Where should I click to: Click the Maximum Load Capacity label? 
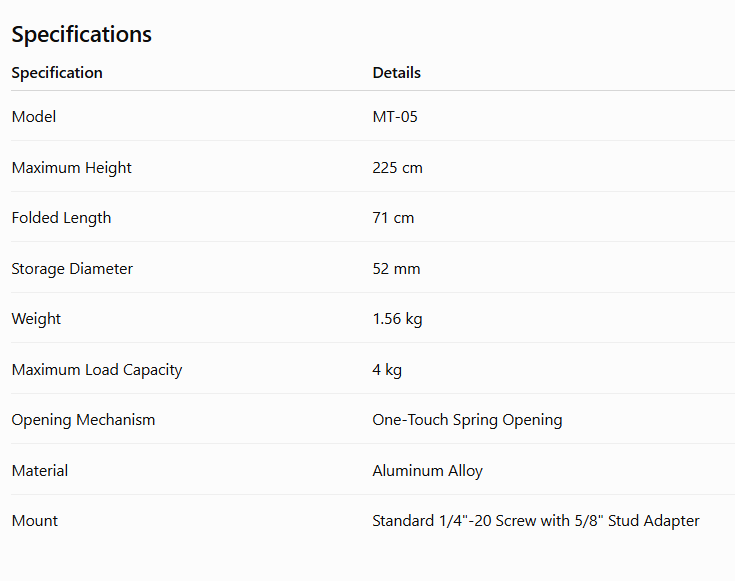(97, 370)
